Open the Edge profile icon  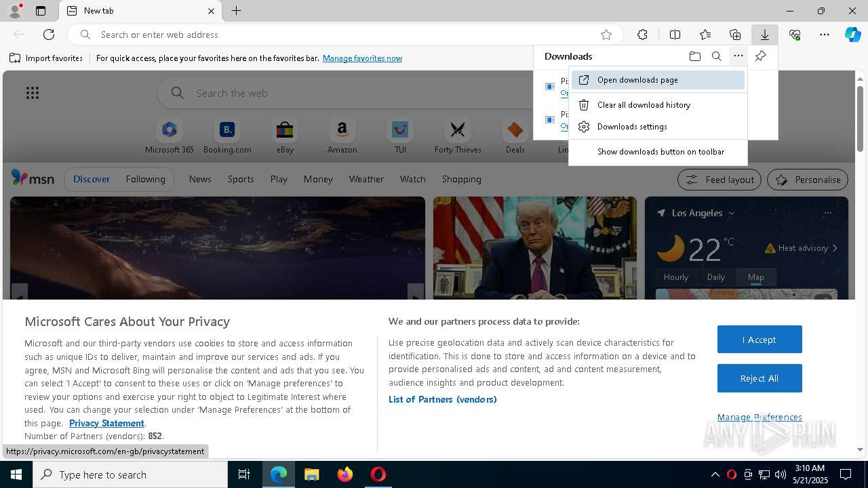coord(14,11)
